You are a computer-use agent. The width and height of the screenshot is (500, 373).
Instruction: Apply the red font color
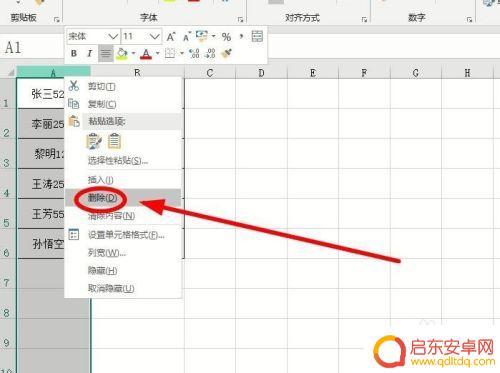coord(146,54)
